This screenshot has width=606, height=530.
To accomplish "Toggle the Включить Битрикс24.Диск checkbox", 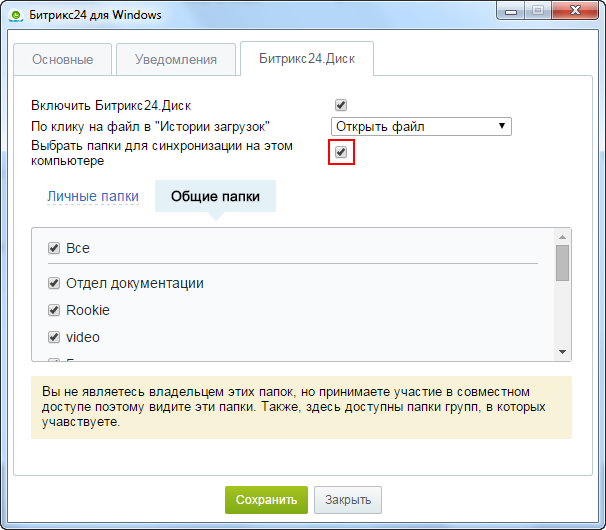I will coord(341,105).
